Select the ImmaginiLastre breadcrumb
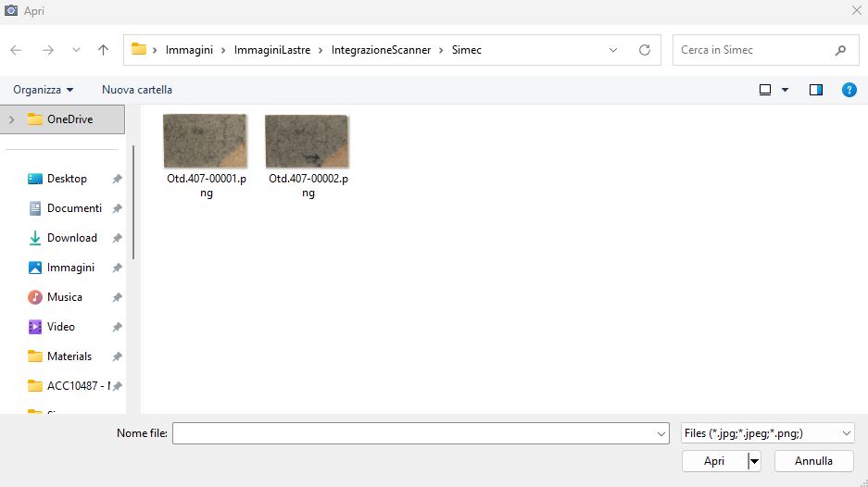This screenshot has height=487, width=868. tap(272, 50)
